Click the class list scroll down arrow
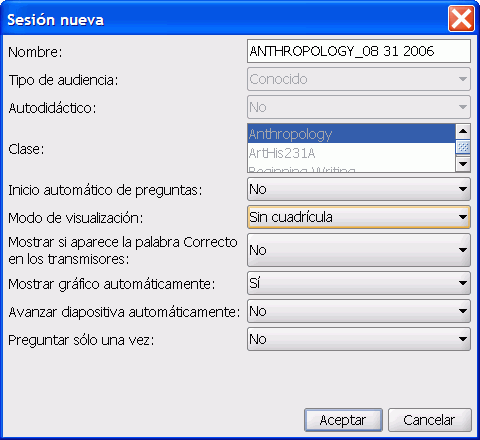 click(x=463, y=164)
